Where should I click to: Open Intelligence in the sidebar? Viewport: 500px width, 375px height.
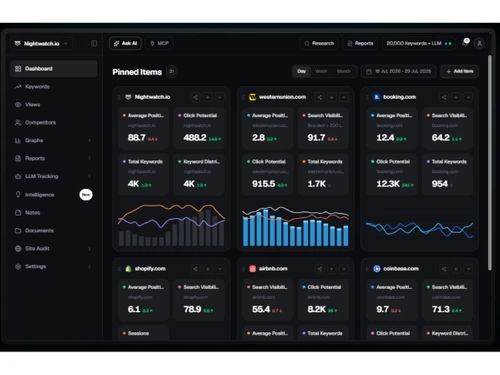53,195
